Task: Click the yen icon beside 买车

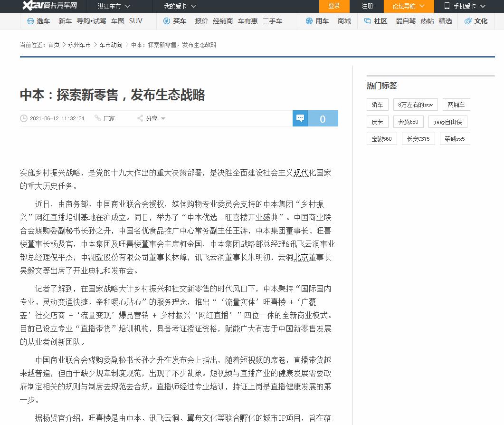Action: point(167,21)
